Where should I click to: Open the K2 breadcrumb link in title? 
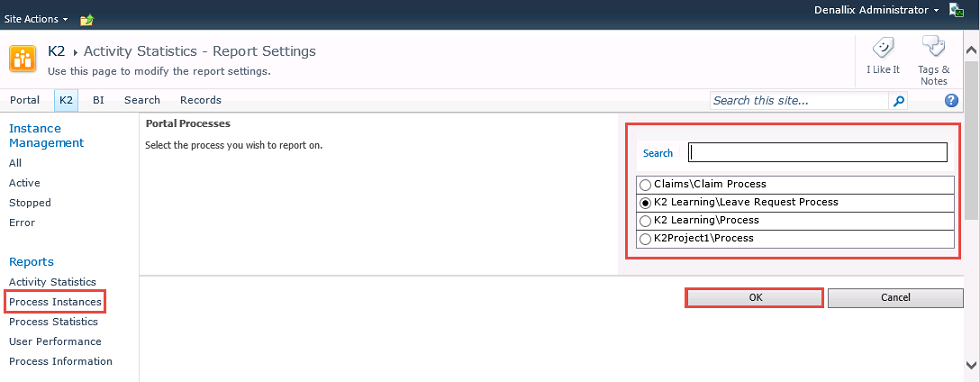tap(57, 51)
